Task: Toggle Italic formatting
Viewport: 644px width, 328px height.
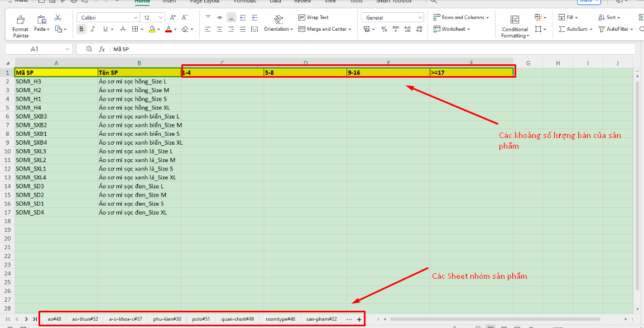Action: pos(93,29)
